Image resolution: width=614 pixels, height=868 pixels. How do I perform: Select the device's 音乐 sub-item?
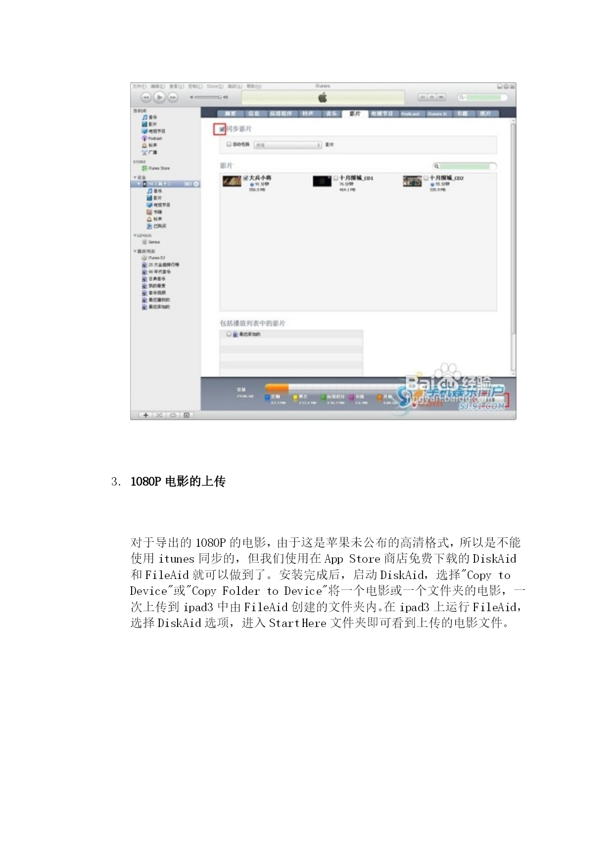coord(155,191)
